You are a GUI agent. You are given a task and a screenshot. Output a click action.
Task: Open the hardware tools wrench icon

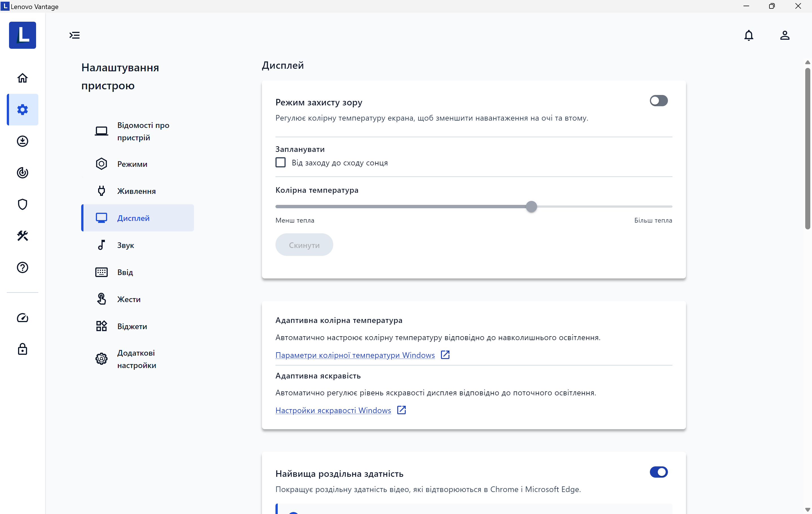22,236
